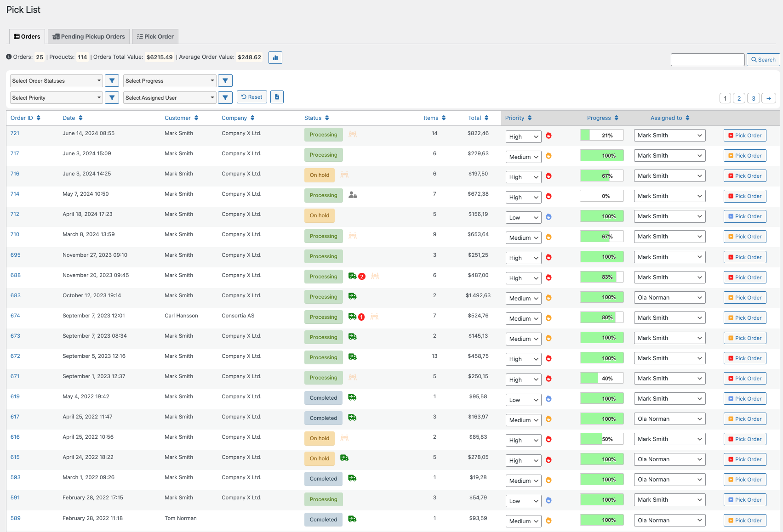The width and height of the screenshot is (783, 532).
Task: Click the export file icon next to Reset
Action: 277,97
